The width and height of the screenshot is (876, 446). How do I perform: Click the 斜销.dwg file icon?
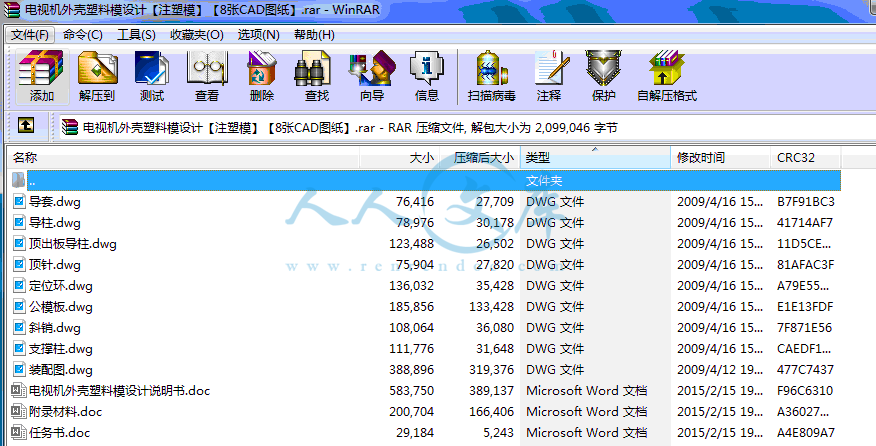tap(20, 328)
